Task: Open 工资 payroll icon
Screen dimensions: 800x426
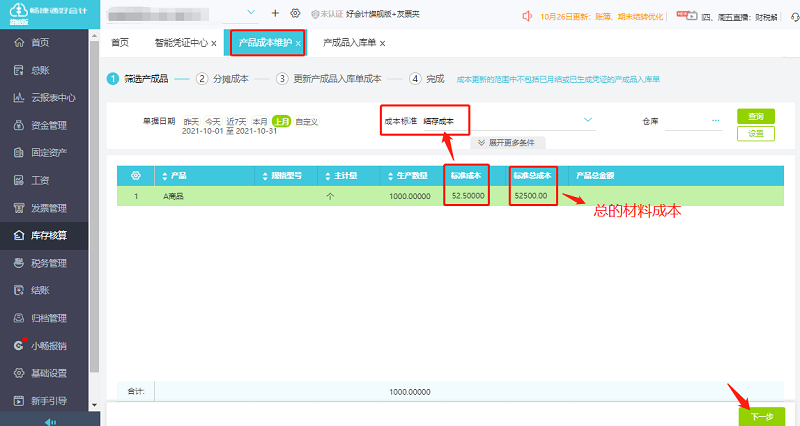Action: coord(19,180)
